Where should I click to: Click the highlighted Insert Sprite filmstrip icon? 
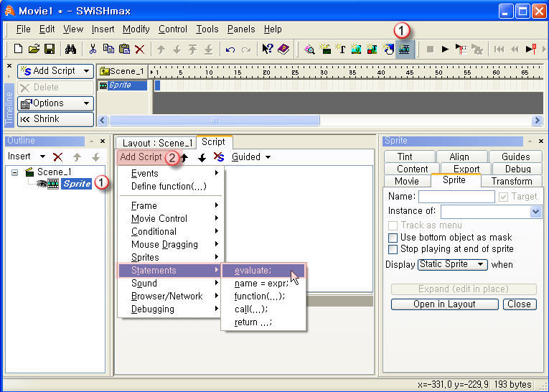[x=405, y=49]
